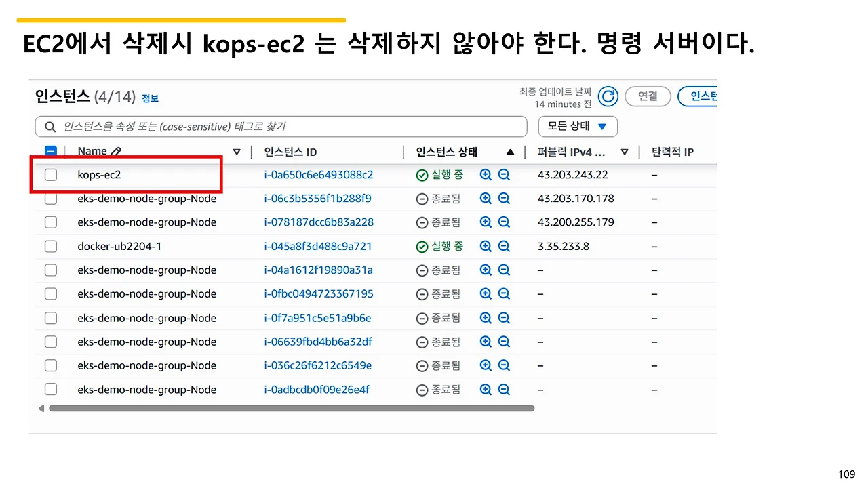Click the docker-ub2204-1 name cell
The image size is (868, 488).
119,247
